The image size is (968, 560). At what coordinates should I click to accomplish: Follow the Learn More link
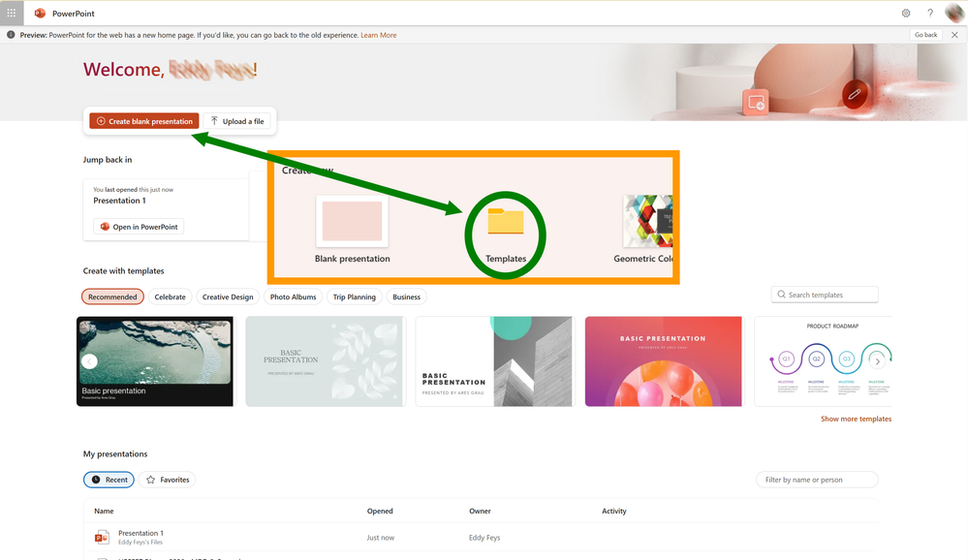379,35
